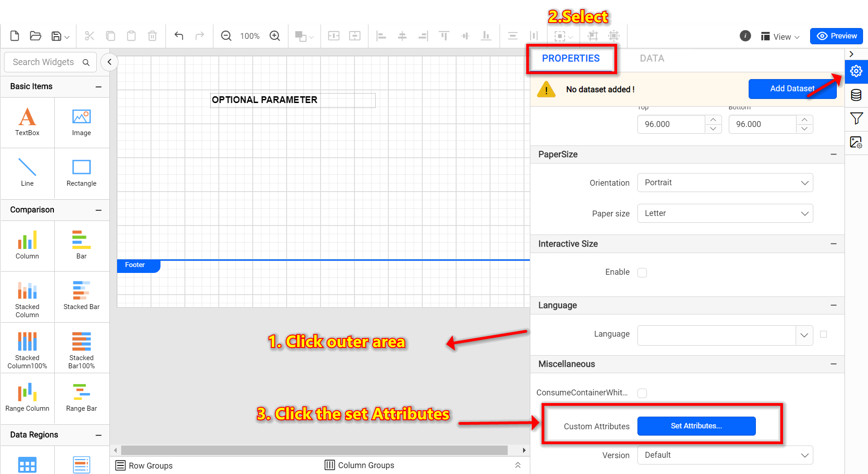
Task: Collapse the properties pane with the chevron
Action: [x=851, y=54]
